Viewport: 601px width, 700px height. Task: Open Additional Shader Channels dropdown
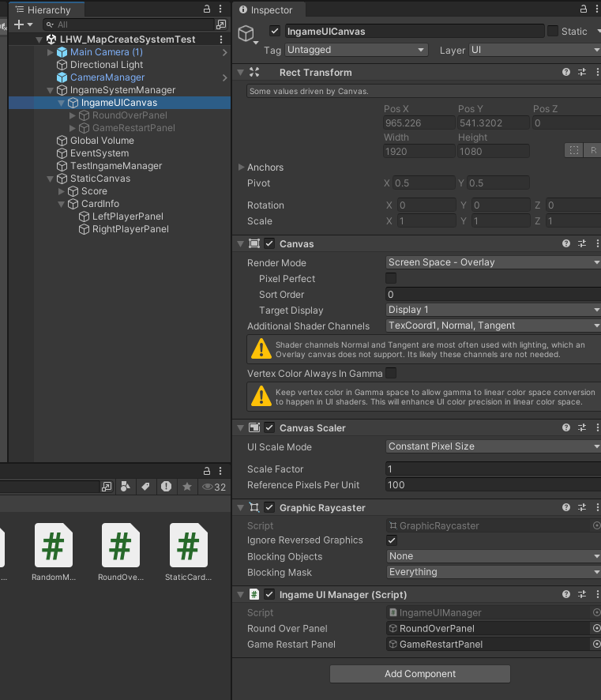coord(493,326)
